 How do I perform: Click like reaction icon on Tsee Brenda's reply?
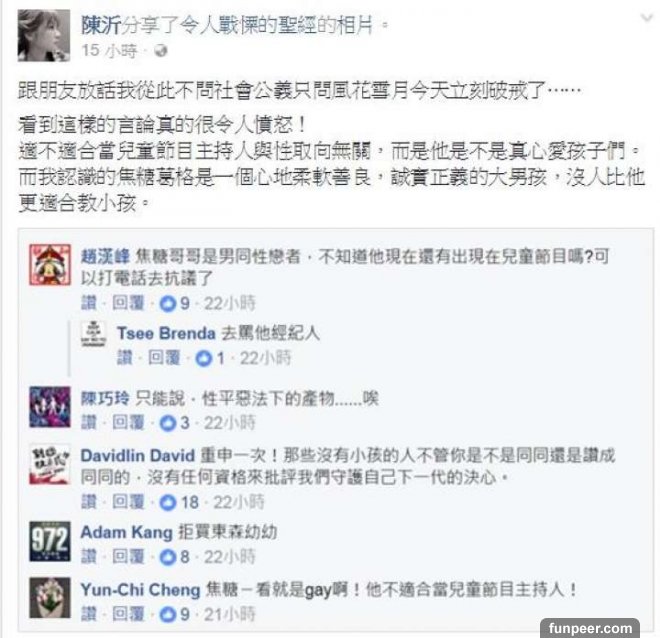204,359
